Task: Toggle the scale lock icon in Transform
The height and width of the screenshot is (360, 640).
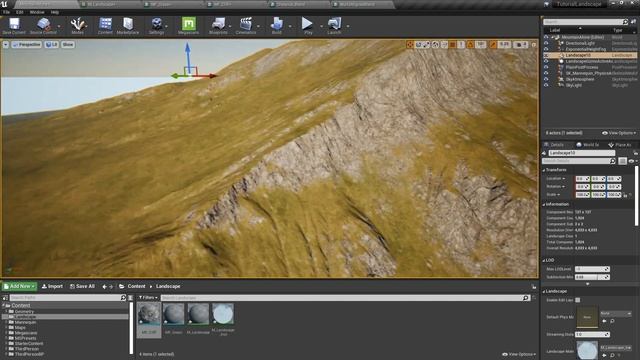Action: [x=625, y=195]
